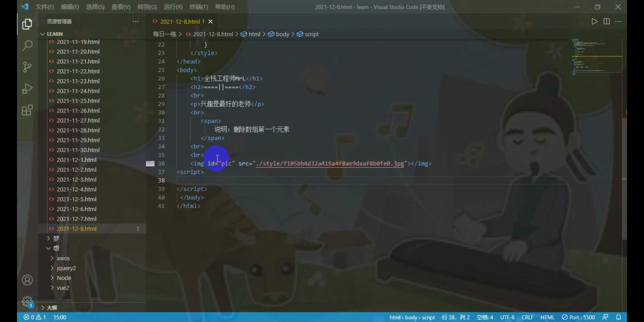Click the image preview thumbnail beside line 36
Image resolution: width=644 pixels, height=322 pixels.
[150, 163]
